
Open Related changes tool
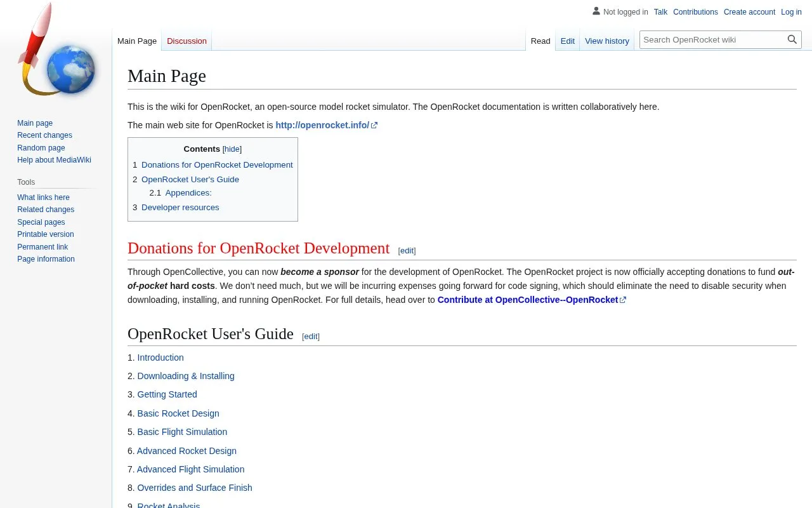click(46, 210)
